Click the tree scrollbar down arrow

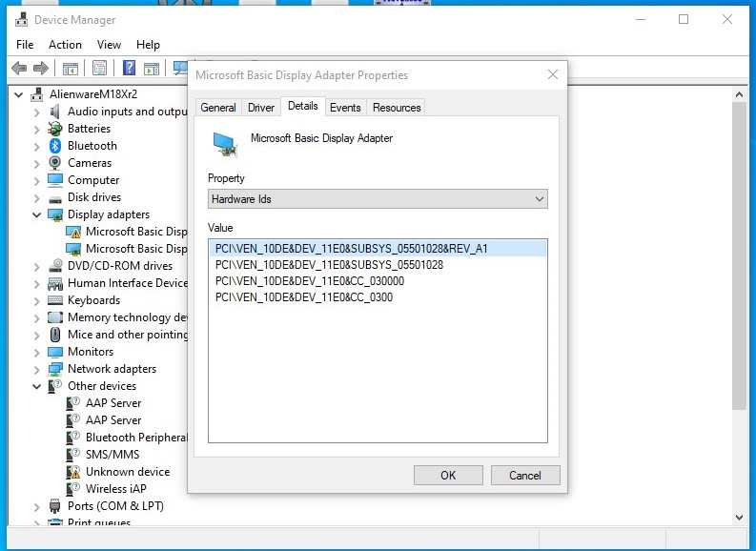click(739, 518)
